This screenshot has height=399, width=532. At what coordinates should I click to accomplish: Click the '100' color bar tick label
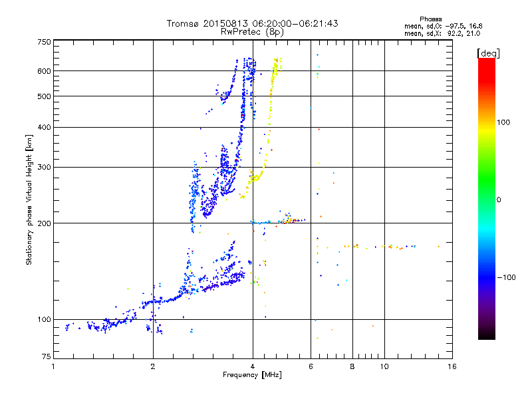[x=503, y=122]
